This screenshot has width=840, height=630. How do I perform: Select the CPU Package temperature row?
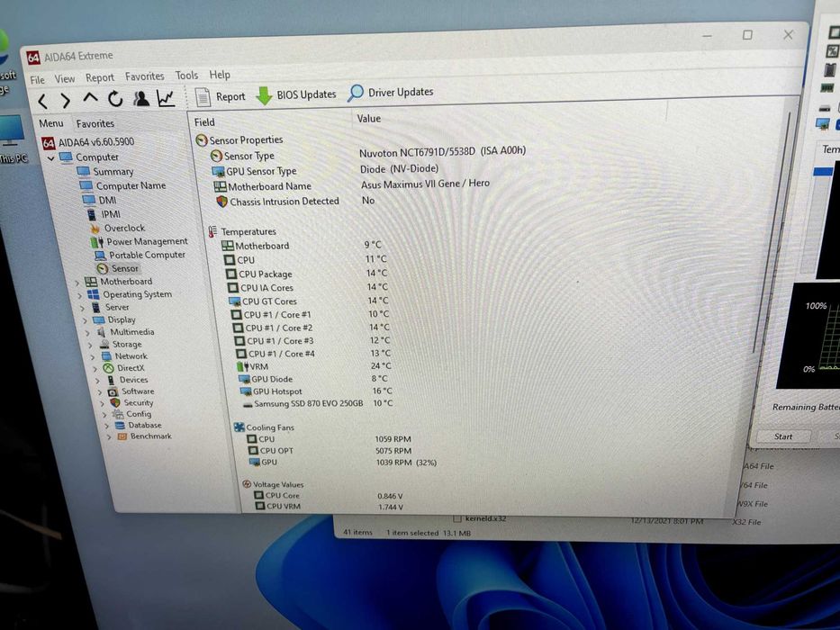coord(306,274)
